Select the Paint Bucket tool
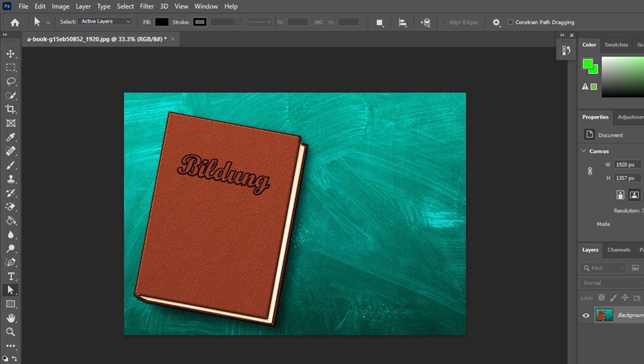Image resolution: width=644 pixels, height=364 pixels. [x=11, y=221]
